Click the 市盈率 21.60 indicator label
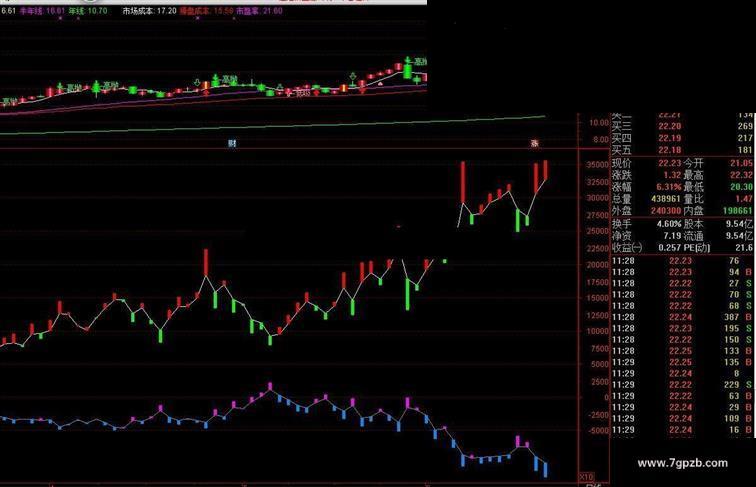756x487 pixels. tap(259, 11)
